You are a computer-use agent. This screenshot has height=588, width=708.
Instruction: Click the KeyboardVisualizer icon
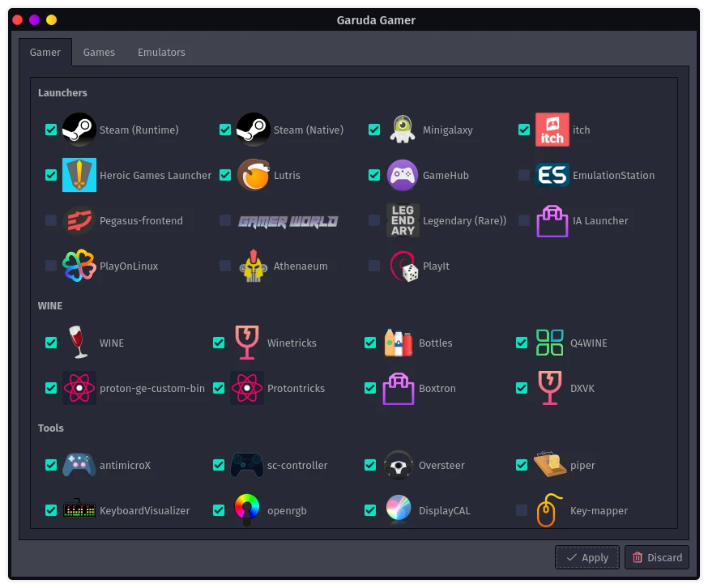pyautogui.click(x=79, y=510)
